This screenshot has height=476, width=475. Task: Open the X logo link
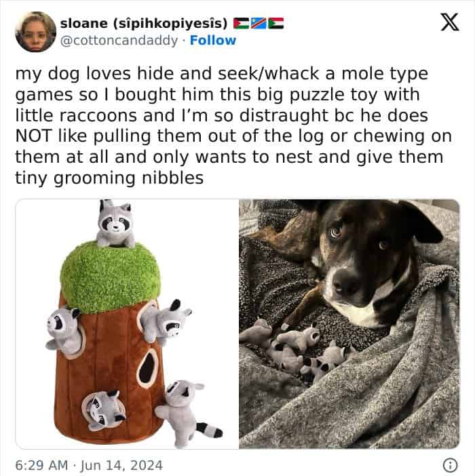[450, 22]
